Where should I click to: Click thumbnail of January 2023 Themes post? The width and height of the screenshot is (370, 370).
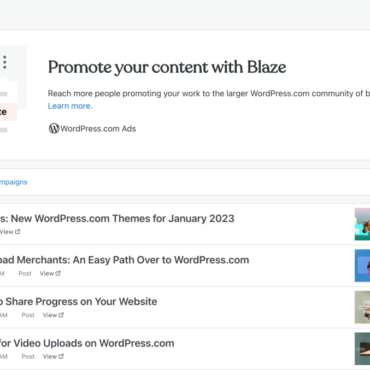pos(362,224)
